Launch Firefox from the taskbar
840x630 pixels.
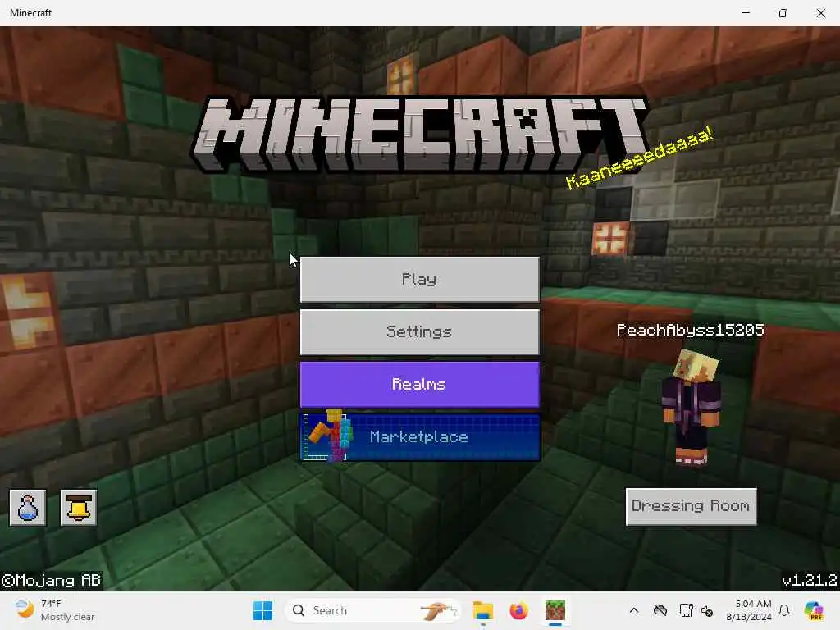[x=518, y=610]
